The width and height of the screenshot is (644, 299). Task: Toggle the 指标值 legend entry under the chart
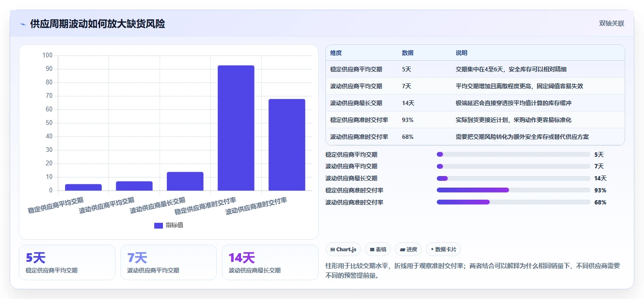(169, 225)
